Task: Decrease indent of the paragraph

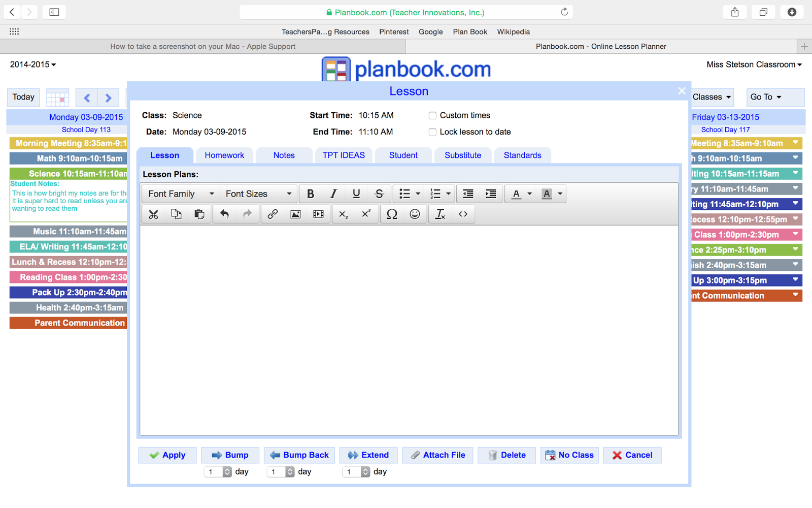Action: (x=468, y=194)
